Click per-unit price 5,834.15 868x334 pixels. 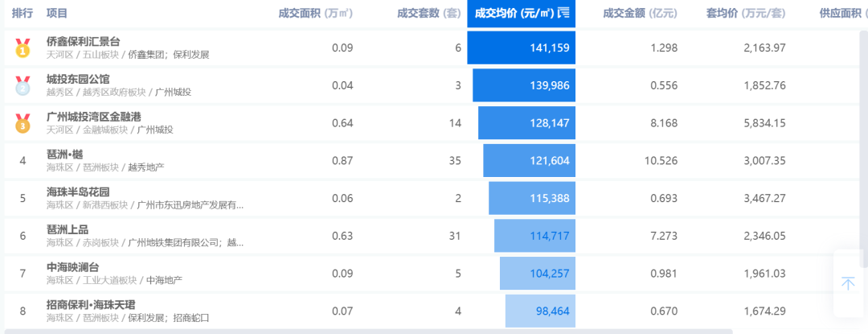coord(765,123)
